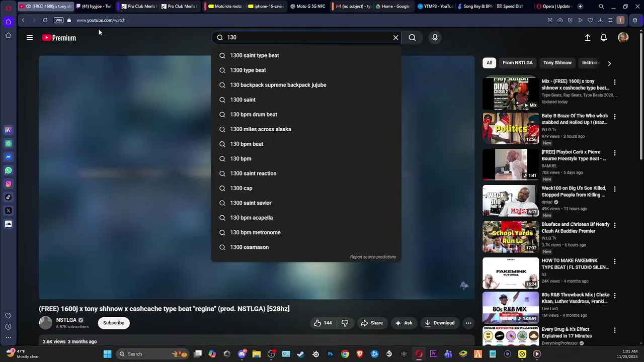Take snapshot with camera toolbar icon
This screenshot has width=644, height=362.
560,20
